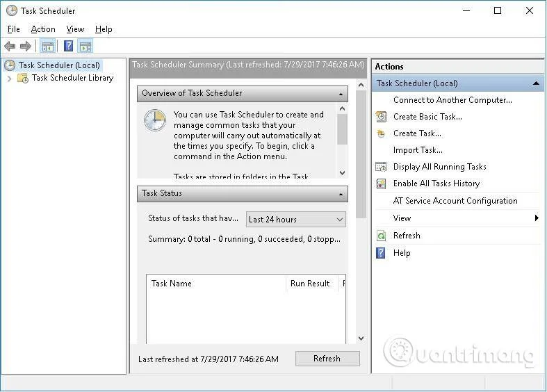
Task: Click Enable All Tasks History
Action: pos(436,183)
